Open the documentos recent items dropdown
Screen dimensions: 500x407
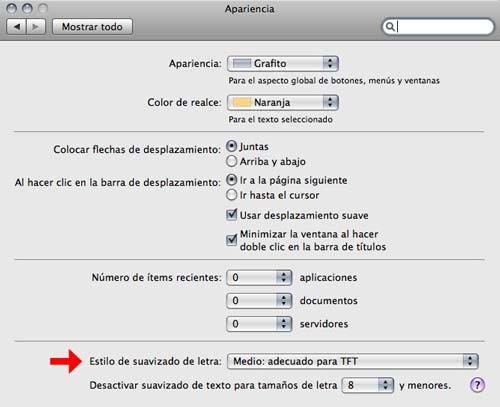(259, 301)
